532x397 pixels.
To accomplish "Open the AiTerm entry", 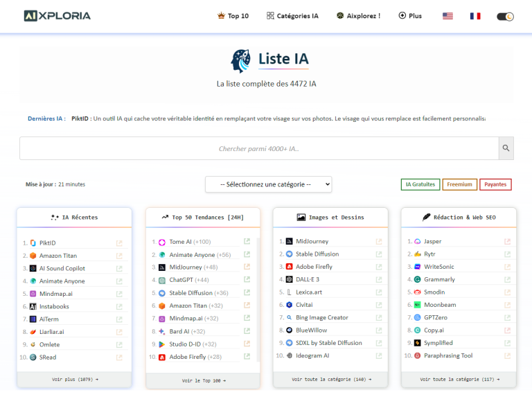I will (49, 319).
